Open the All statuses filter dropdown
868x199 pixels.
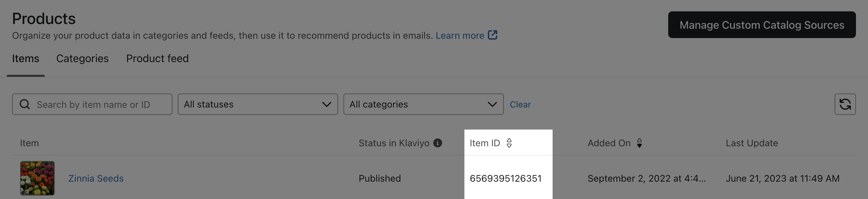click(258, 105)
